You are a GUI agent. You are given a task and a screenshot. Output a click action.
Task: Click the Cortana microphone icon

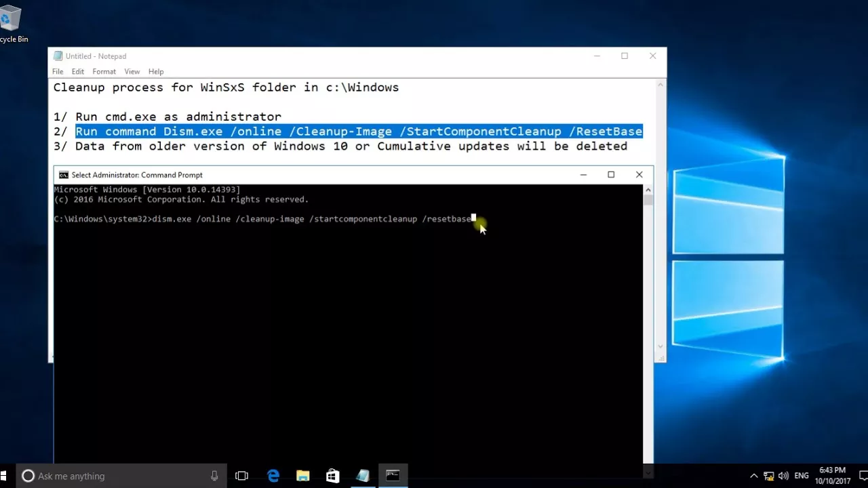pos(214,476)
